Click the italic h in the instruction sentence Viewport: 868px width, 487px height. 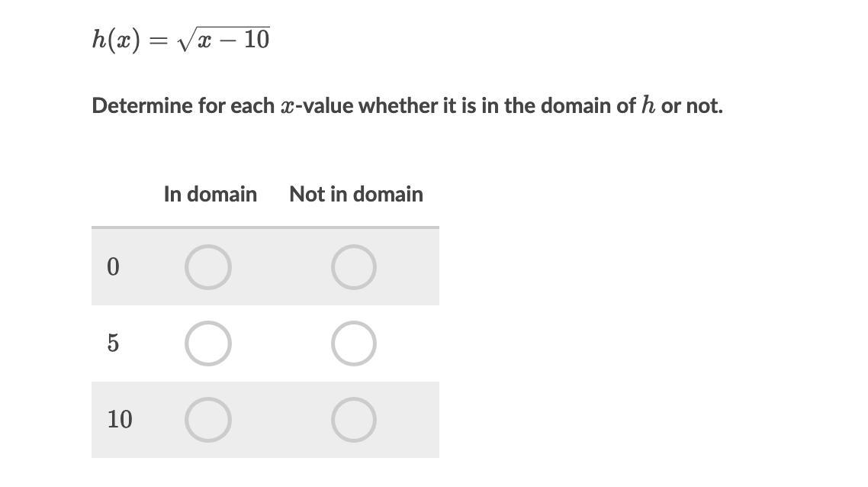tap(648, 105)
